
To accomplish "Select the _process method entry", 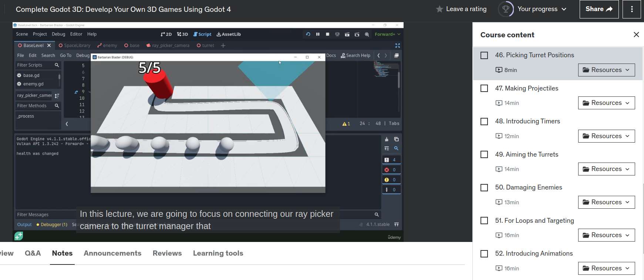I will (26, 116).
